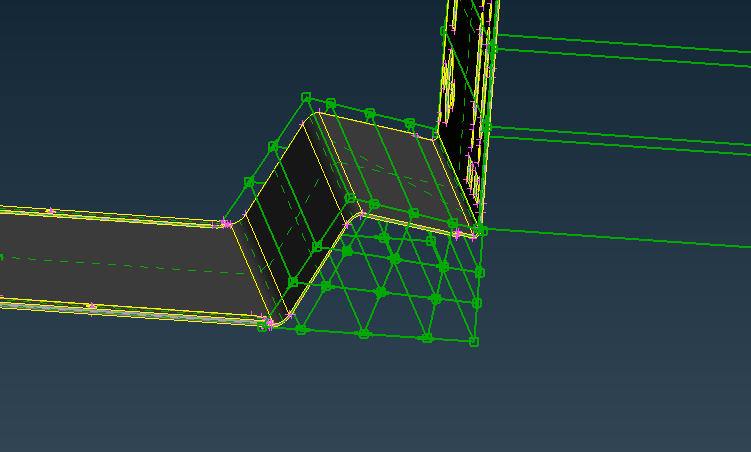Pick the middle green line pair extending right
This screenshot has width=751, height=452.
coord(620,140)
